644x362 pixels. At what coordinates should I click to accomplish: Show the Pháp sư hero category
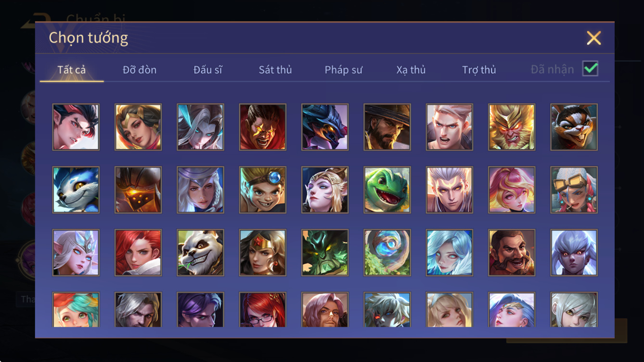click(x=343, y=70)
